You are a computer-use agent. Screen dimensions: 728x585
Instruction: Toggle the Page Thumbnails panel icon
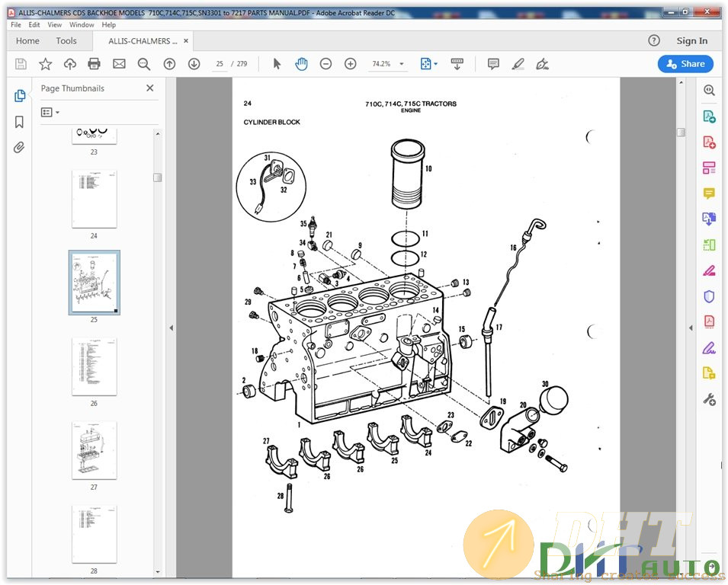(20, 95)
